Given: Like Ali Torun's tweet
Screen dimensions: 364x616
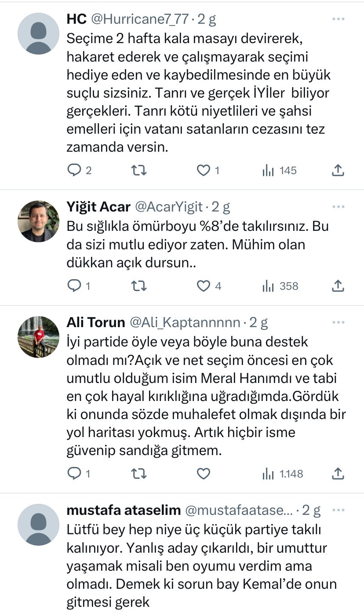Looking at the screenshot, I should 203,474.
